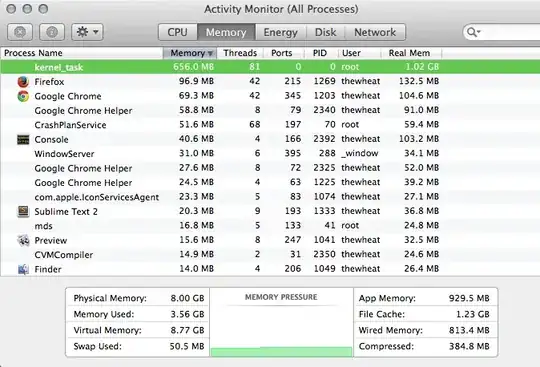Click the _window user cell
This screenshot has height=367, width=540.
point(360,153)
